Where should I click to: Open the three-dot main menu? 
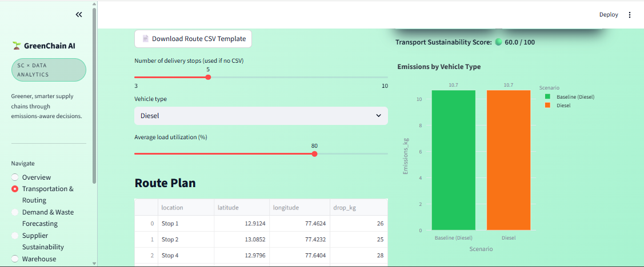(630, 15)
